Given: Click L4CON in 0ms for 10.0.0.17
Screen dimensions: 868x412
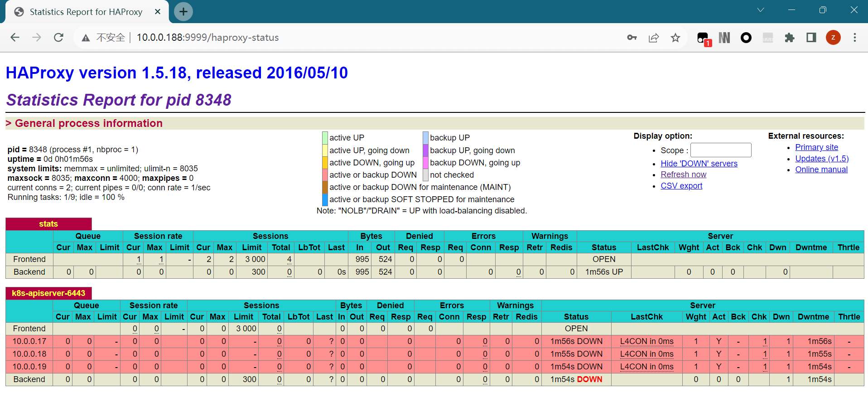Looking at the screenshot, I should (646, 341).
